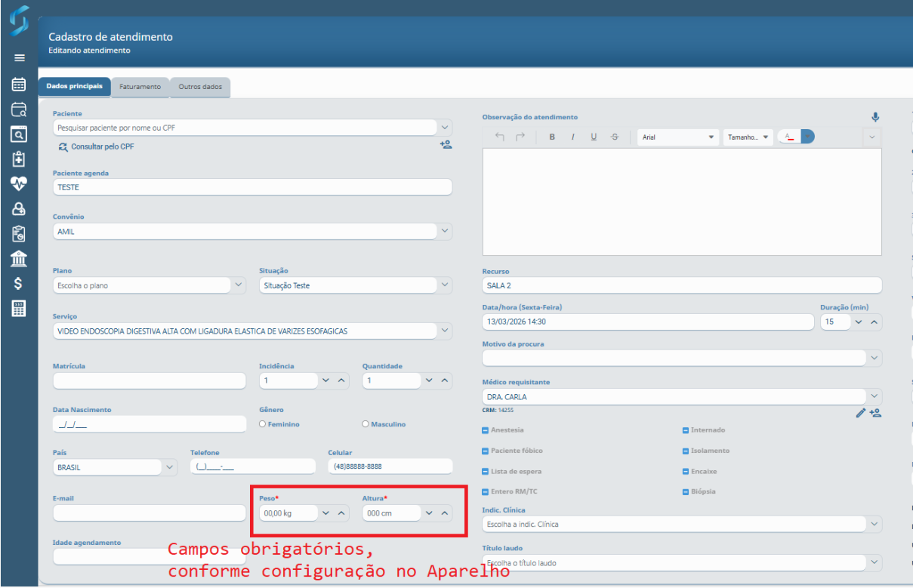Toggle the Paciente fóbico checkbox
The image size is (913, 588).
click(486, 451)
